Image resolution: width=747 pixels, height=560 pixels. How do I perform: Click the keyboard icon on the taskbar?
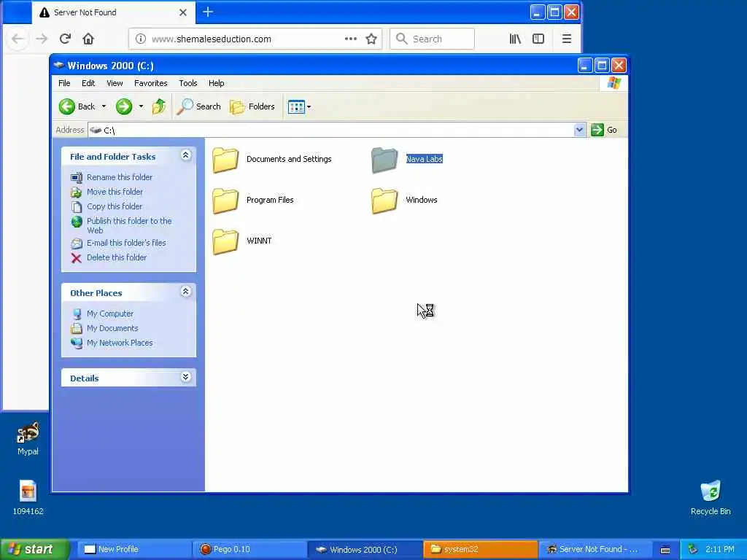click(x=665, y=550)
